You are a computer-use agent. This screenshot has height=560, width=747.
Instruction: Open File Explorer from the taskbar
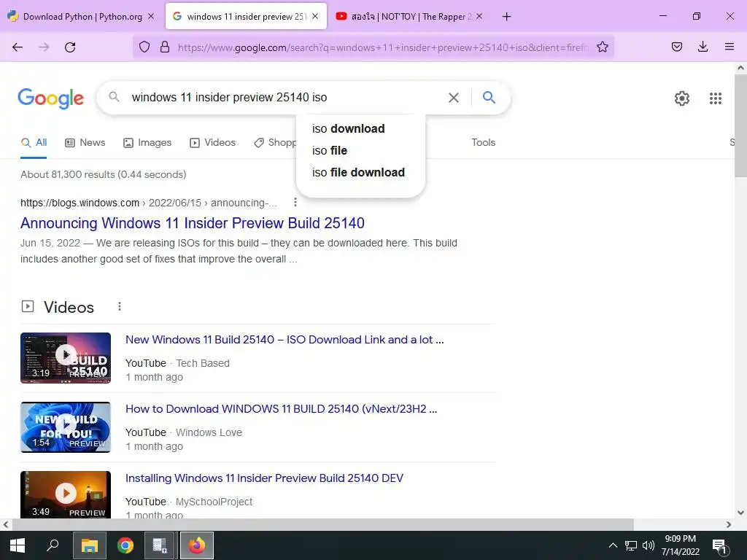pos(89,545)
